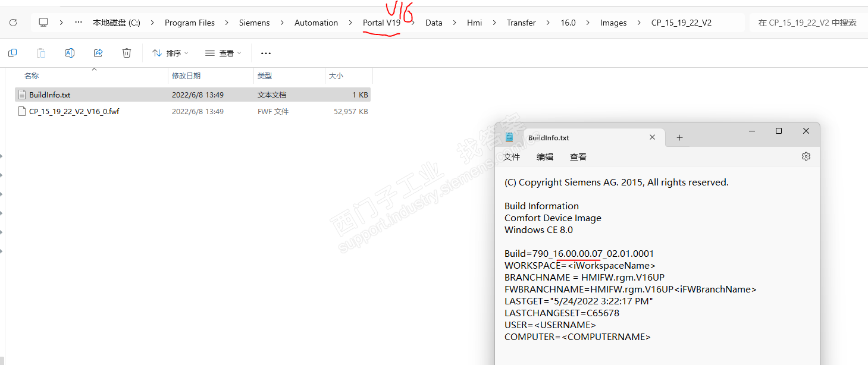This screenshot has height=365, width=868.
Task: Go to Transfer breadcrumb
Action: click(521, 23)
